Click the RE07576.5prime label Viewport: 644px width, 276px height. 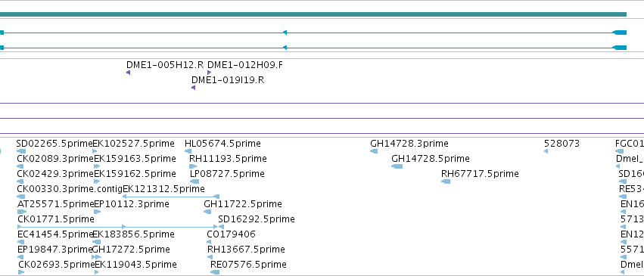point(248,265)
